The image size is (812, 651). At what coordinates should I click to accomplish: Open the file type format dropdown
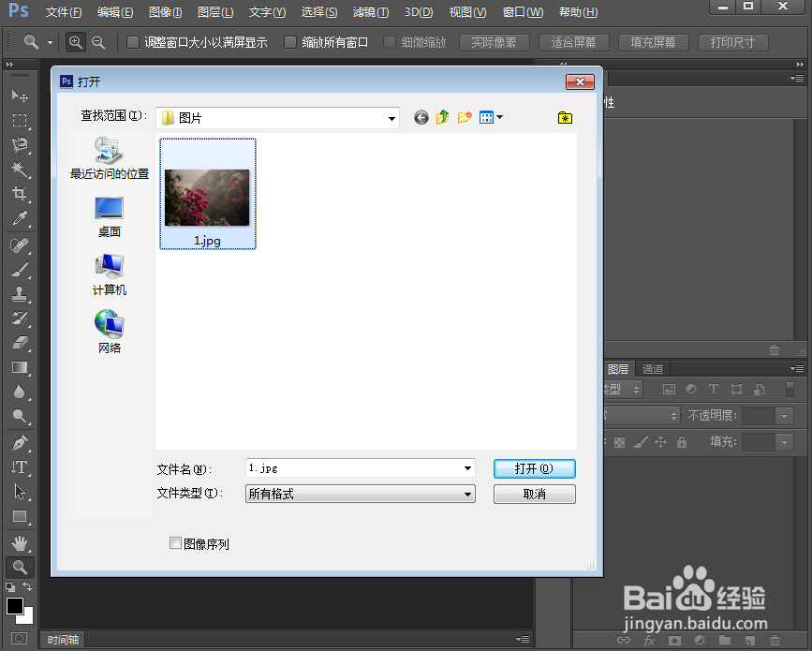click(x=467, y=494)
